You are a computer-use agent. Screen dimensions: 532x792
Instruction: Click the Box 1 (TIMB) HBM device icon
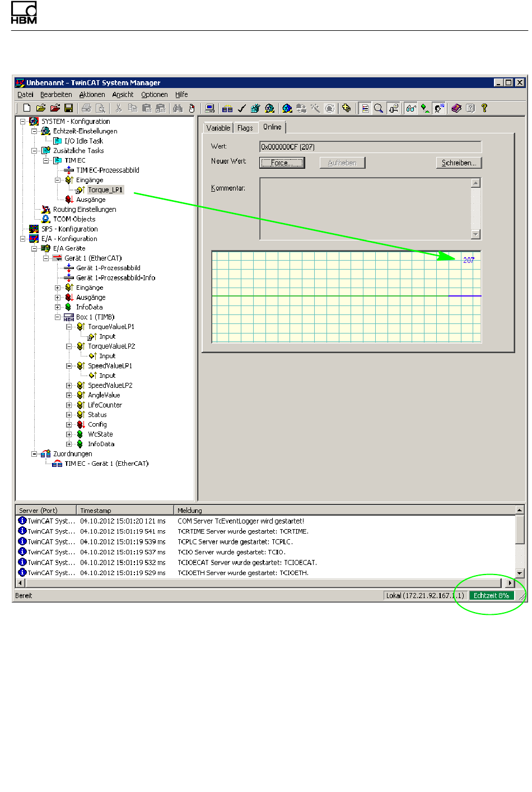(69, 317)
